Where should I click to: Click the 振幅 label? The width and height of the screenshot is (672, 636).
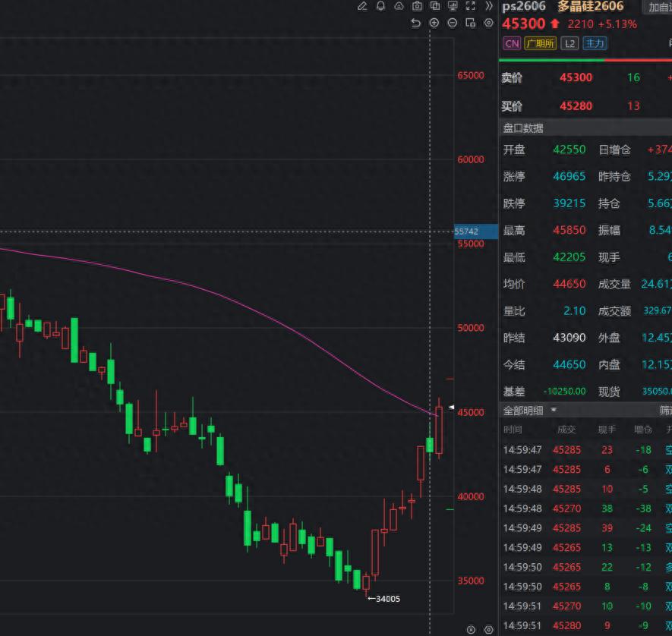[x=609, y=231]
